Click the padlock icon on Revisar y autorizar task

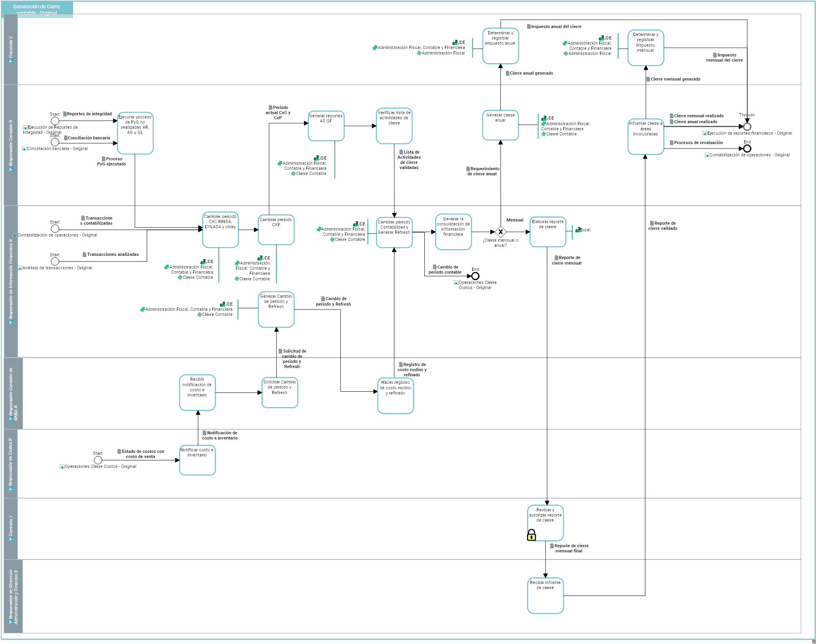531,535
